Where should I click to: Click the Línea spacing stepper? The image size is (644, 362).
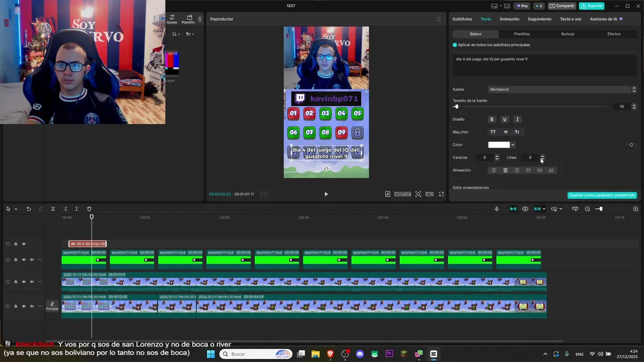tap(542, 157)
